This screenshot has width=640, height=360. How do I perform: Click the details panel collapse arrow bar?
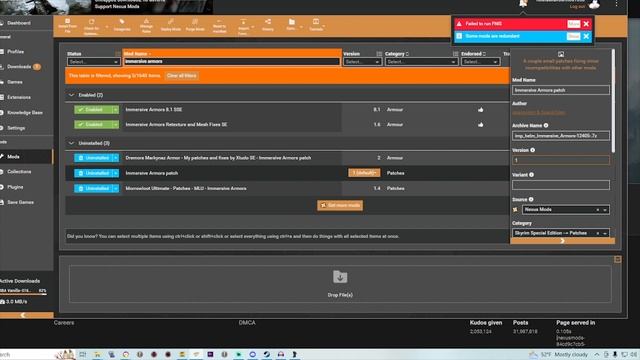click(562, 241)
